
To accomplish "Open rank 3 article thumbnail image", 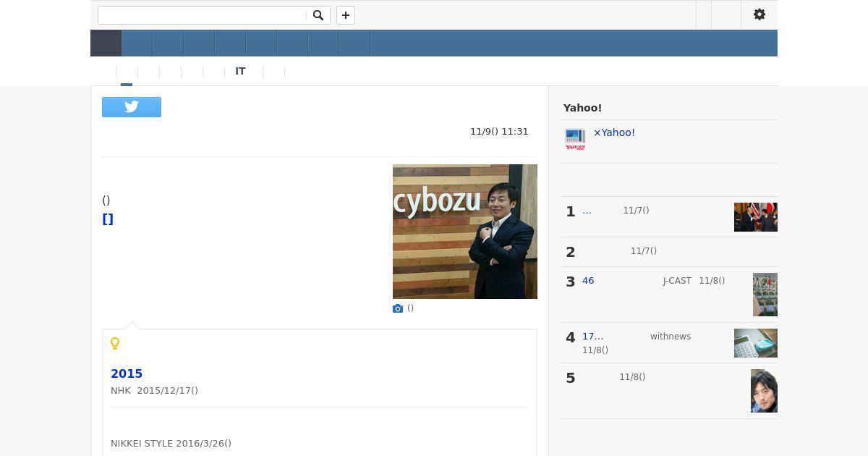I will click(765, 295).
